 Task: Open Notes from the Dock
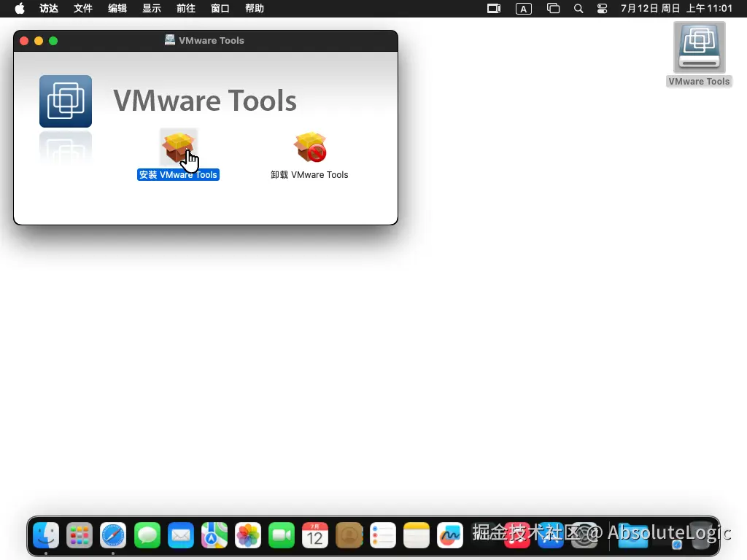tap(417, 535)
